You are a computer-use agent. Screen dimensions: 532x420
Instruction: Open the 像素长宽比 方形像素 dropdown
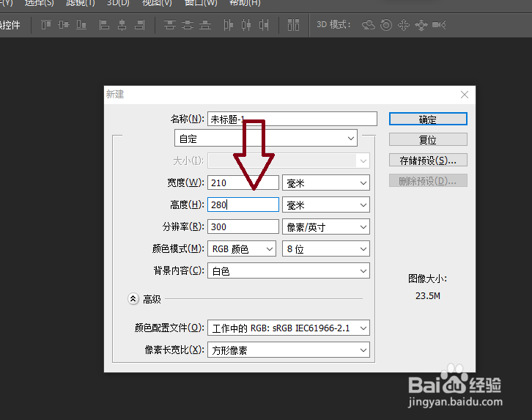click(x=289, y=350)
